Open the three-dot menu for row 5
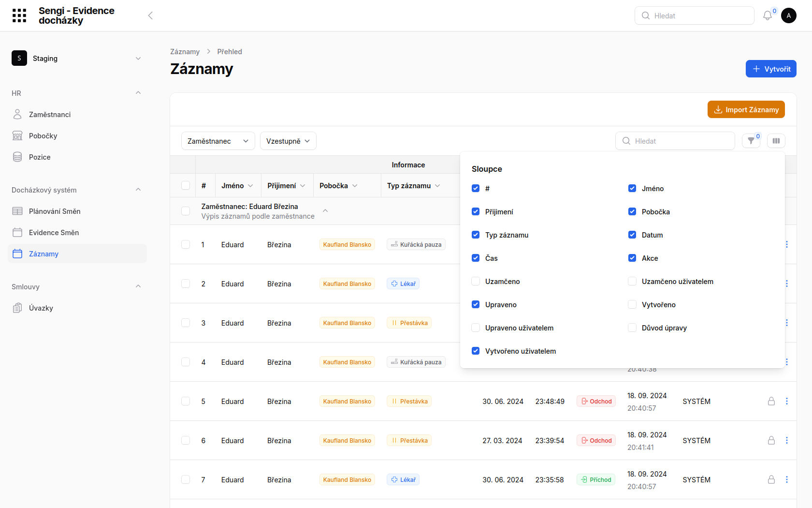812x508 pixels. [x=787, y=401]
